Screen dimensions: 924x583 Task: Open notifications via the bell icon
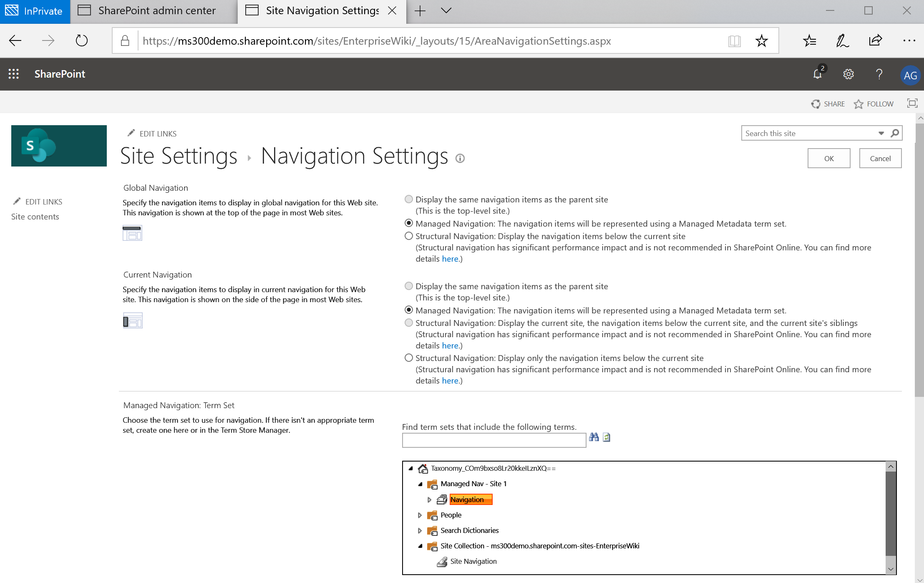click(x=818, y=74)
